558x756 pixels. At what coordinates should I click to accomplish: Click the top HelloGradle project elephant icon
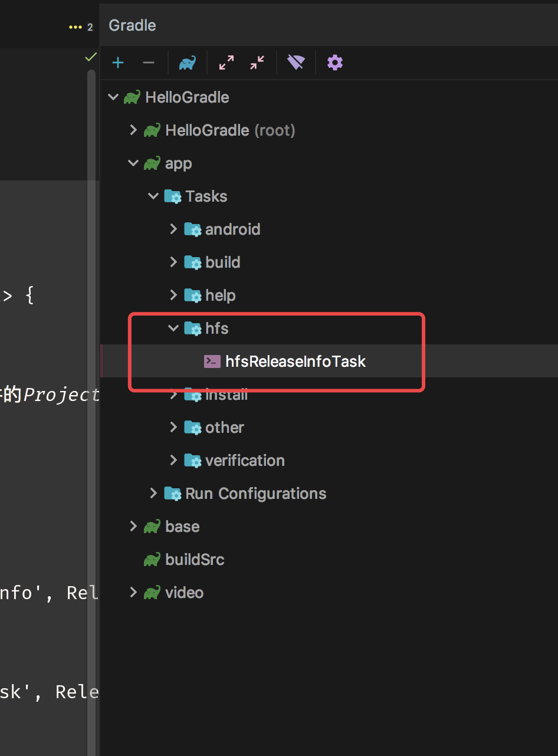point(132,97)
